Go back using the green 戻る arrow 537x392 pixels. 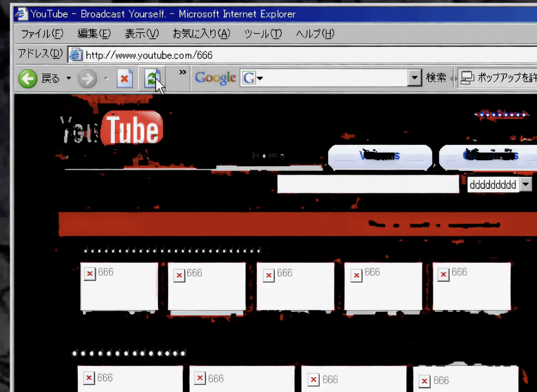(28, 79)
